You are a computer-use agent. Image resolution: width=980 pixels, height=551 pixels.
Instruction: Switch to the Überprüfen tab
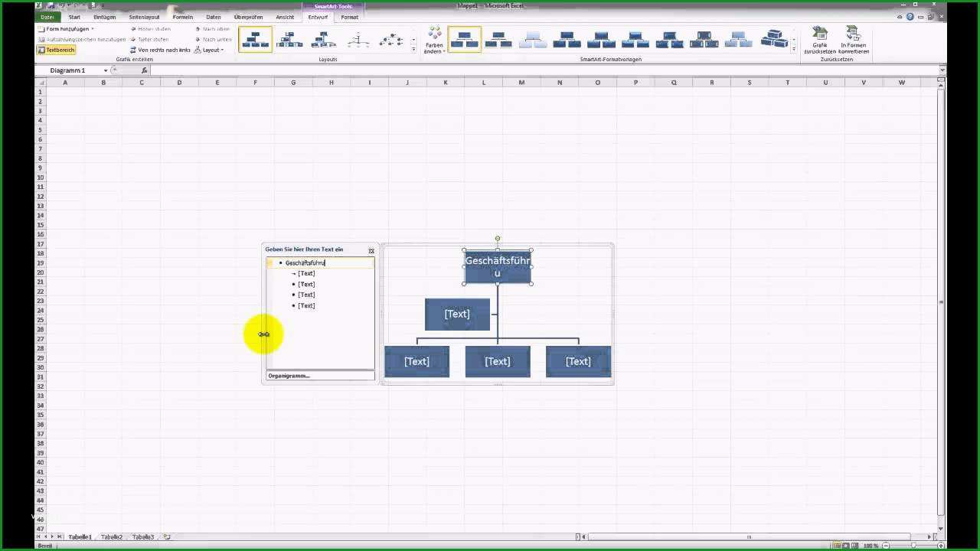pos(248,17)
